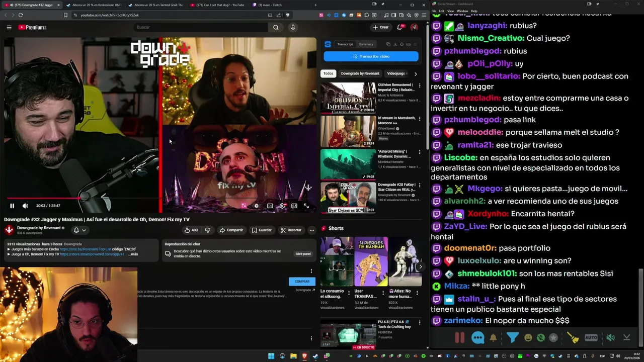Image resolution: width=644 pixels, height=362 pixels.
Task: Toggle autoplay switch in player
Action: point(256,206)
